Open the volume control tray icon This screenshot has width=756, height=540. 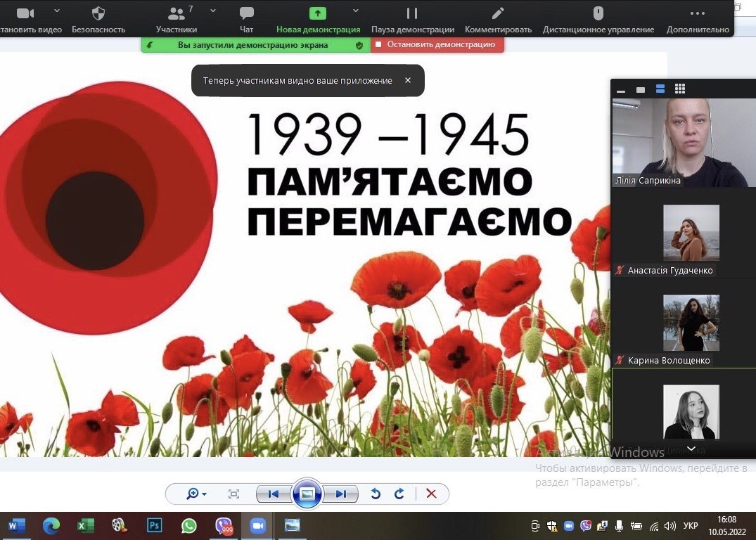[x=670, y=526]
